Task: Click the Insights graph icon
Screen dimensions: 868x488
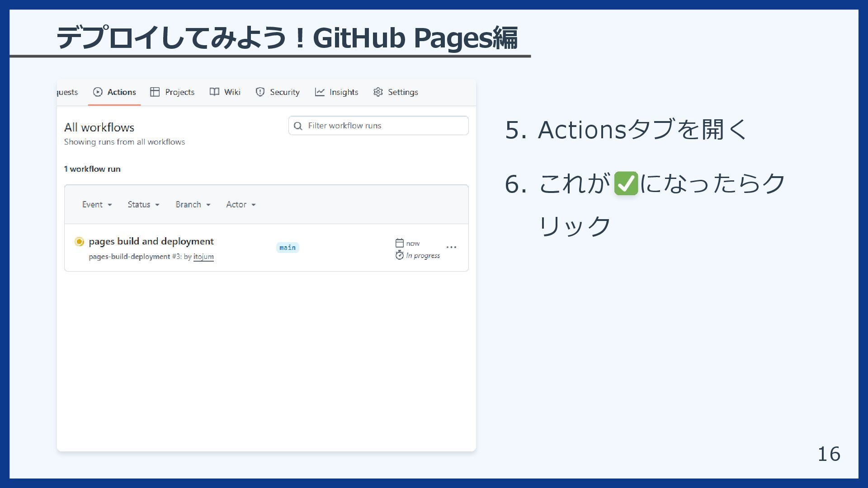Action: tap(320, 92)
